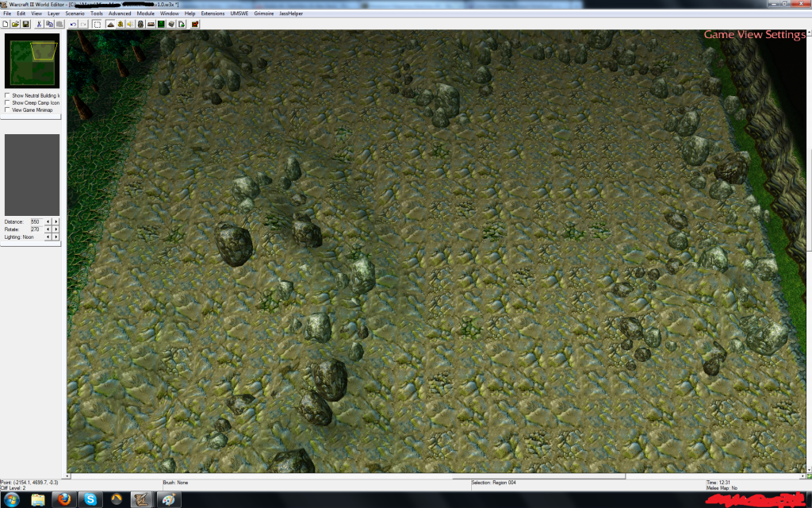Click the Redo toolbar arrow
The image size is (812, 508).
pos(82,24)
